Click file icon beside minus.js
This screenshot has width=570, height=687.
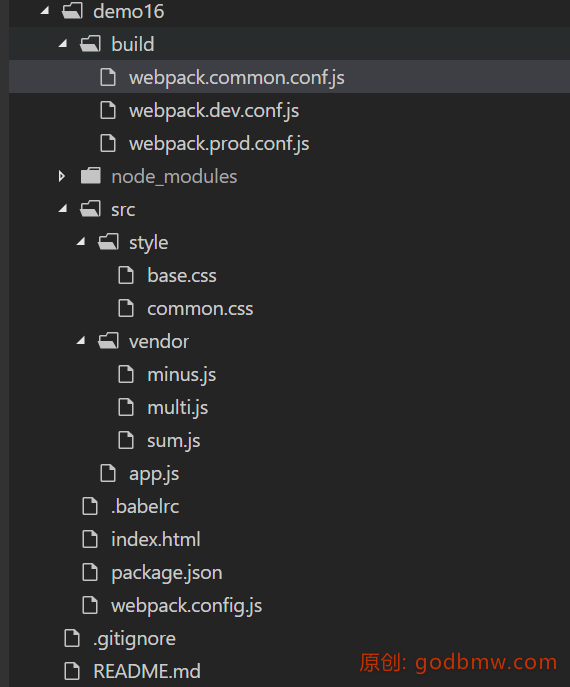pyautogui.click(x=126, y=374)
